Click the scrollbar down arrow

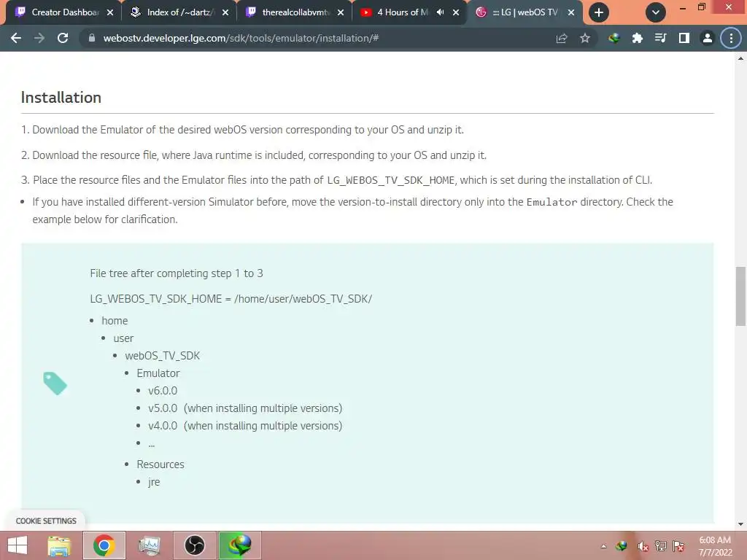tap(740, 524)
